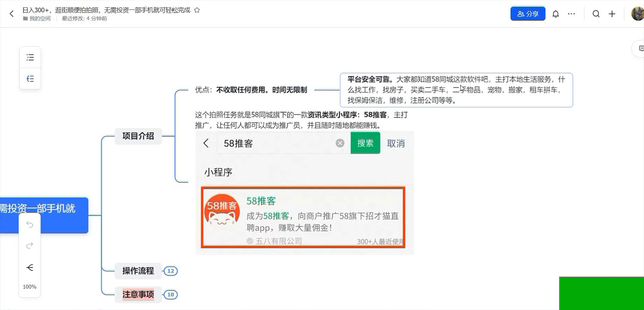
Task: Click the 分享 share button
Action: tap(528, 14)
